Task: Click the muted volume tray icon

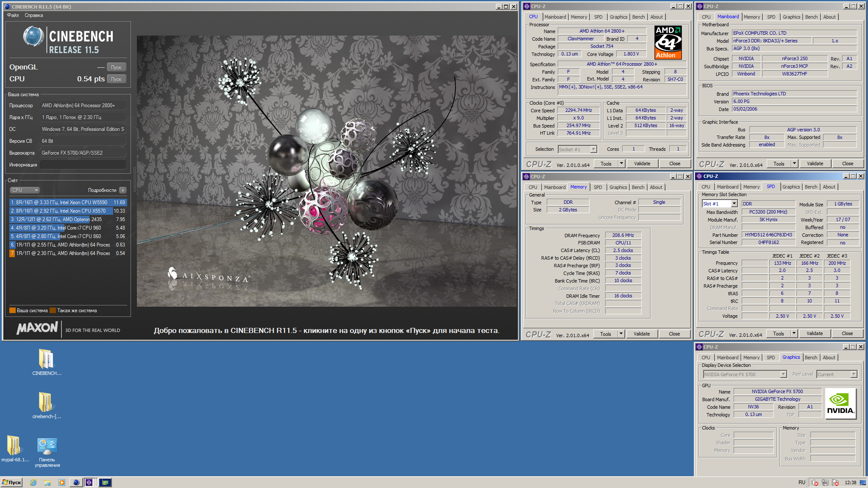Action: [815, 482]
